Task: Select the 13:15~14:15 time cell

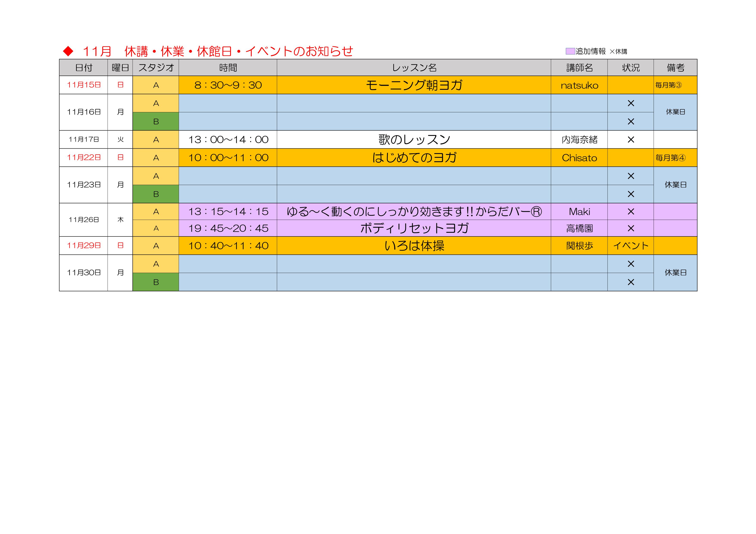Action: 228,212
